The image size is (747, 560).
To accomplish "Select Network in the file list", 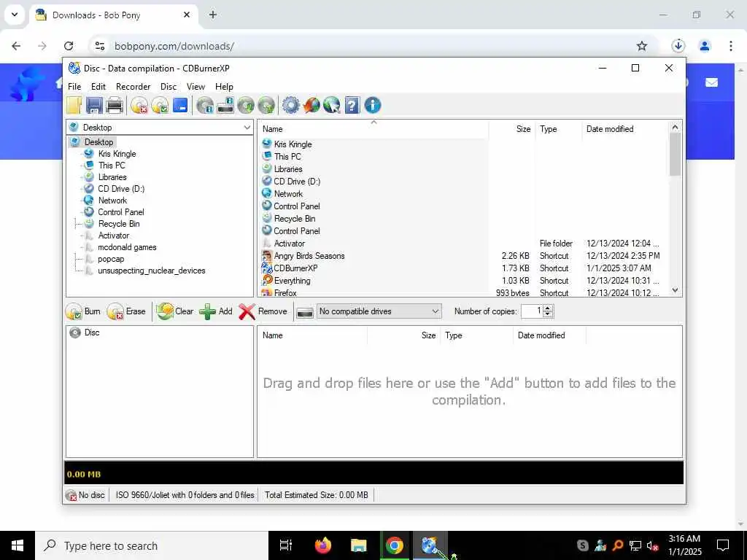I will tap(288, 194).
